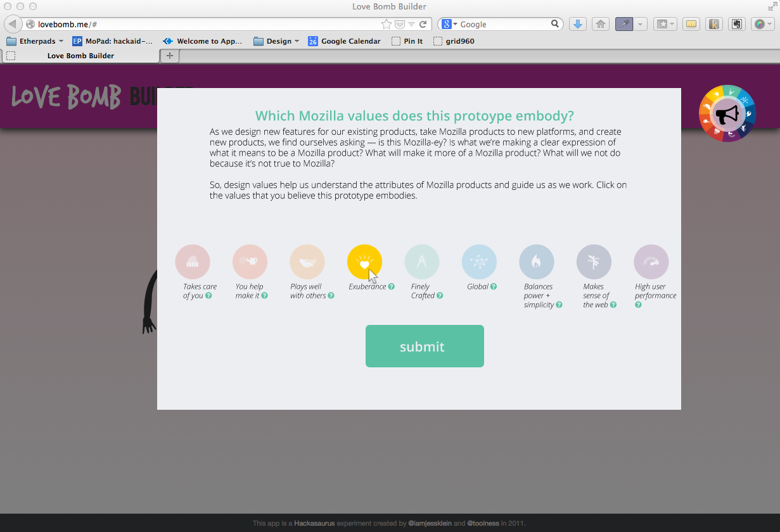Enter full screen with window arrows icon

pyautogui.click(x=772, y=6)
